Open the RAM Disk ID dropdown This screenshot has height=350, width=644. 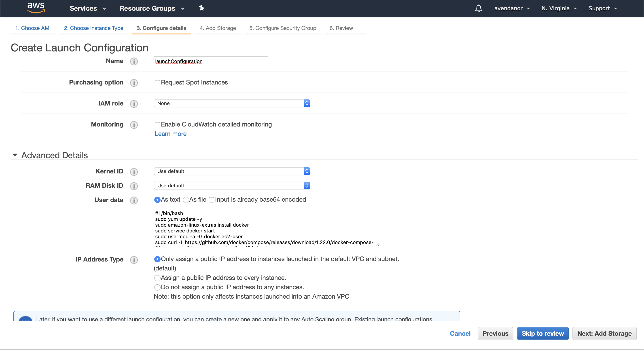232,186
